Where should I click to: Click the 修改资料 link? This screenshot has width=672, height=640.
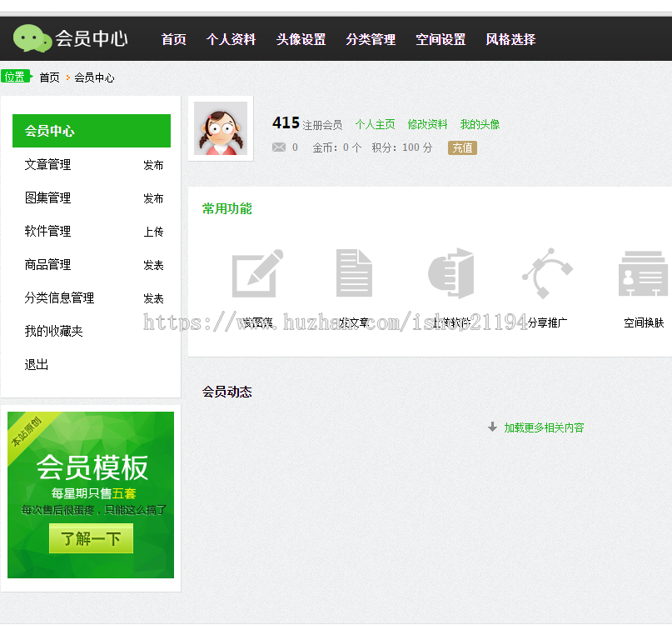tap(427, 123)
